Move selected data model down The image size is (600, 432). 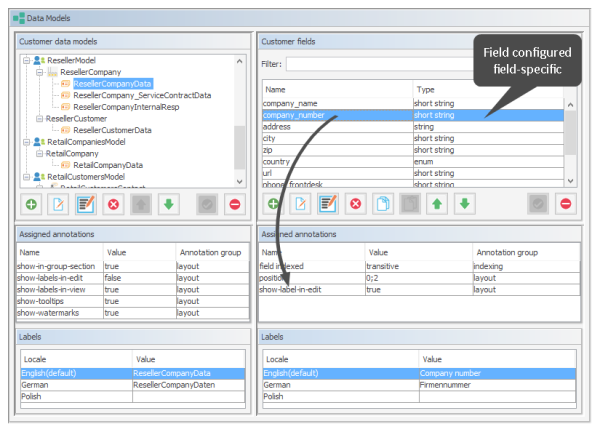(169, 204)
